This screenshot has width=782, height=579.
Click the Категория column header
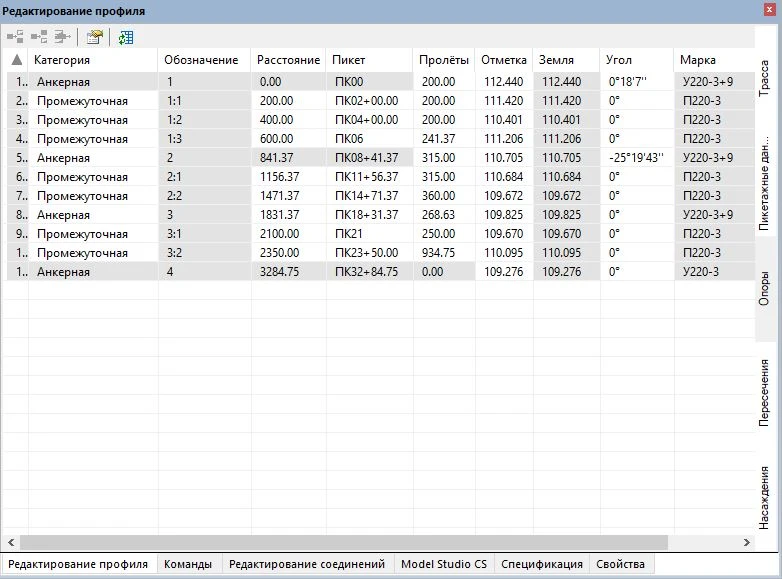point(62,61)
